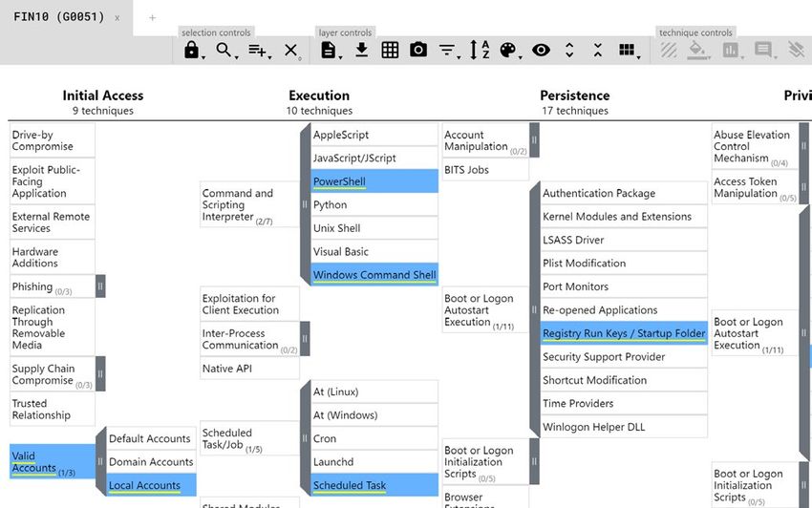Open the multi-select add icon
Viewport: 812px width, 508px height.
click(x=257, y=51)
